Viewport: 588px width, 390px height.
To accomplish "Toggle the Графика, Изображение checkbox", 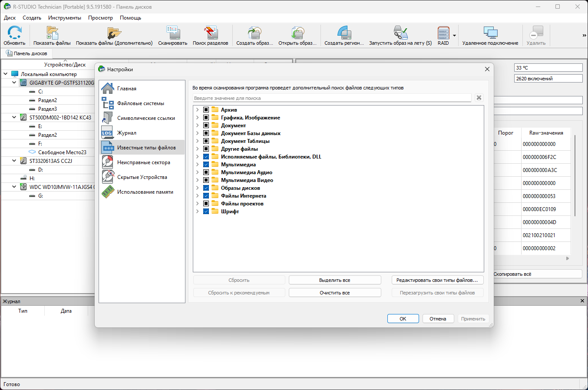I will pyautogui.click(x=206, y=118).
